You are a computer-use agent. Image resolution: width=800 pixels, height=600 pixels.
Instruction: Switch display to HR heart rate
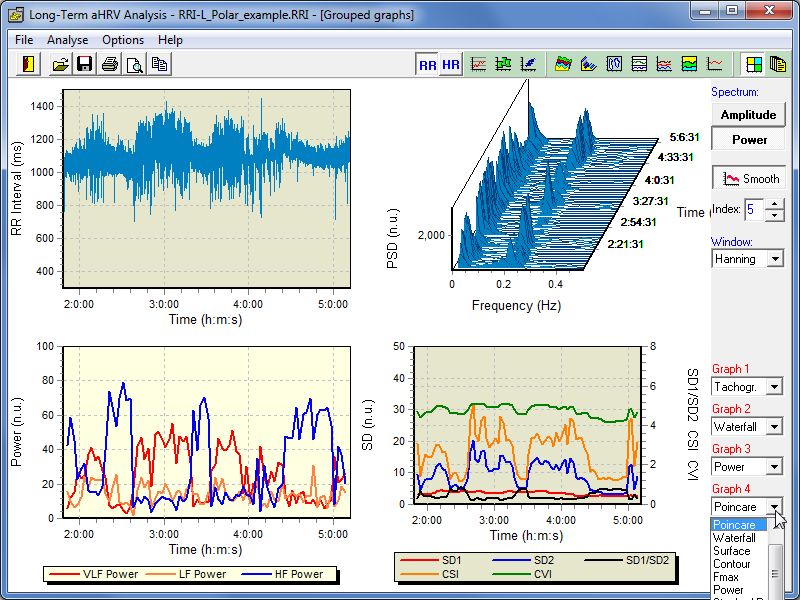451,64
